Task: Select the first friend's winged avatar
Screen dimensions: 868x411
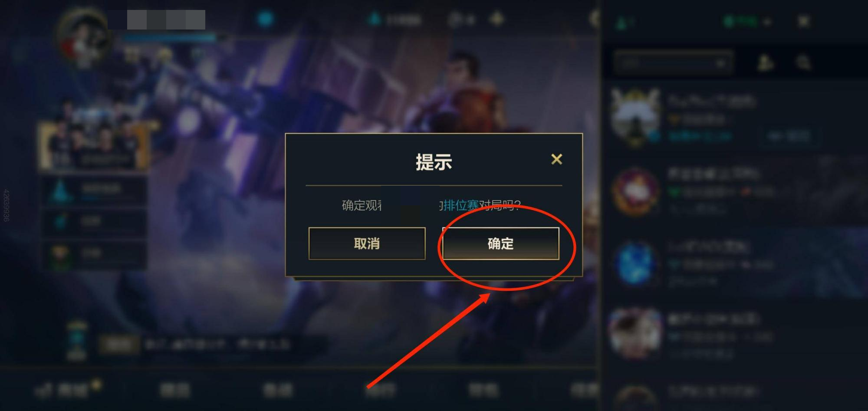Action: click(x=635, y=117)
